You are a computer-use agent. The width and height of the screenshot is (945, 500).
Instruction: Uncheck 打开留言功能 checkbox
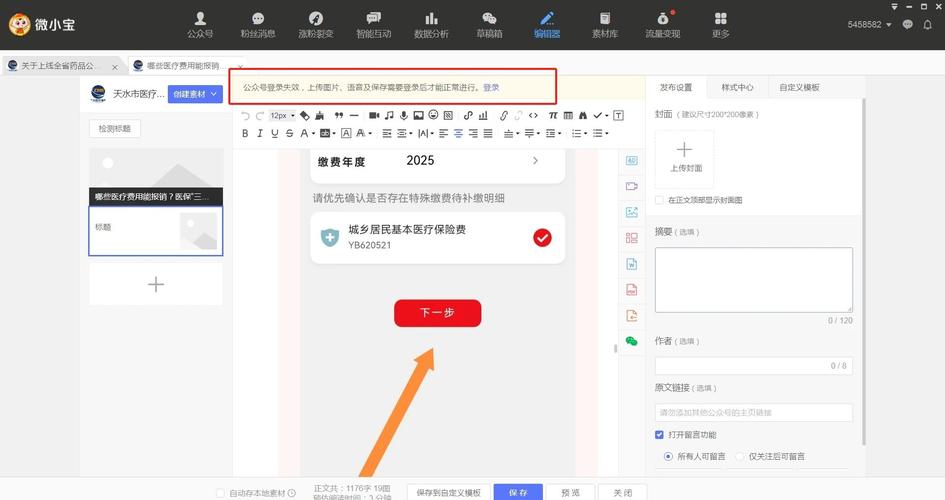tap(659, 434)
